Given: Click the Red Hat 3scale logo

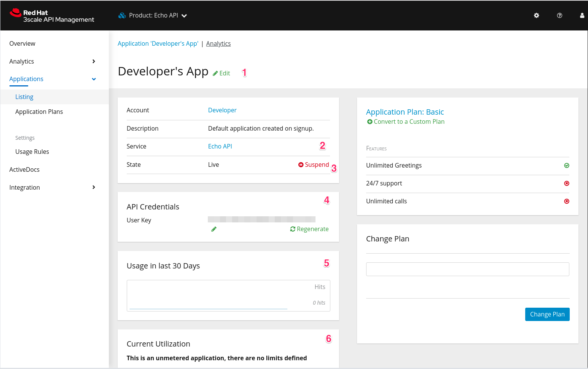Looking at the screenshot, I should (x=52, y=16).
